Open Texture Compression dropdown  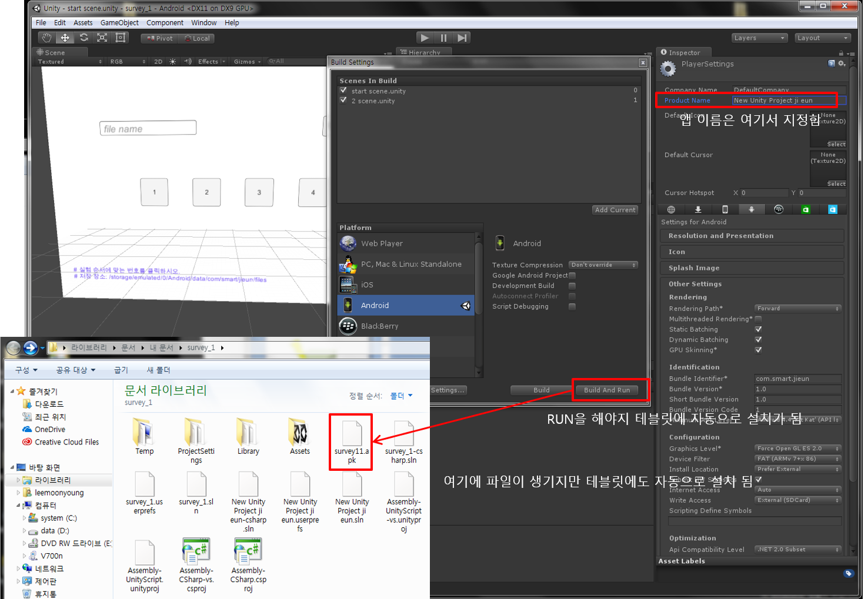[x=603, y=265]
